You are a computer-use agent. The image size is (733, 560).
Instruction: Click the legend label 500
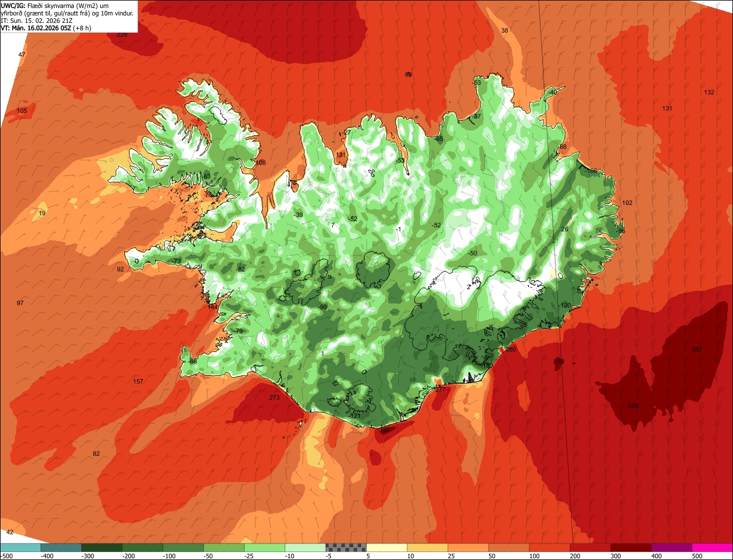point(697,556)
